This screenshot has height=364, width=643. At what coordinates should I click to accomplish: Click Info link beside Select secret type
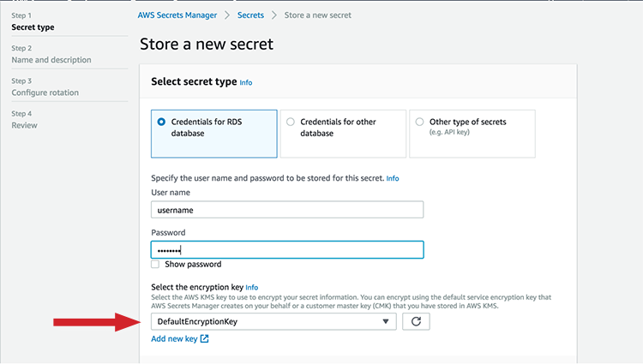pos(246,83)
